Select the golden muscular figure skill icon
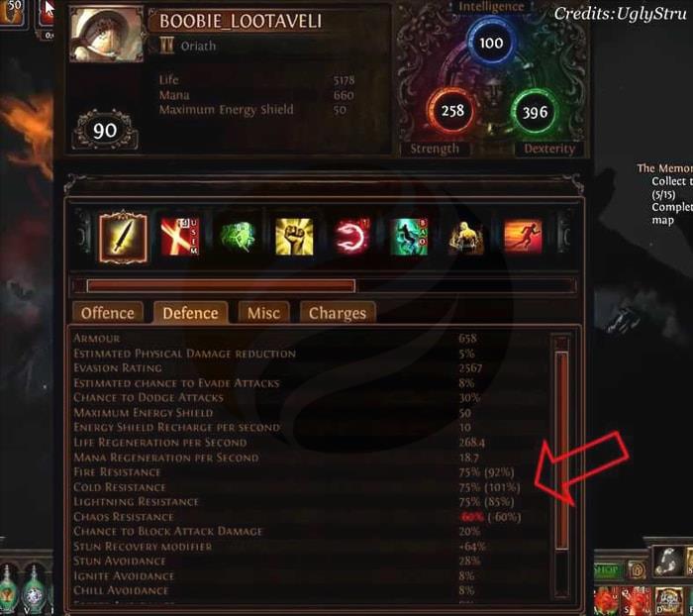Screen dimensions: 693x616 (x=466, y=237)
